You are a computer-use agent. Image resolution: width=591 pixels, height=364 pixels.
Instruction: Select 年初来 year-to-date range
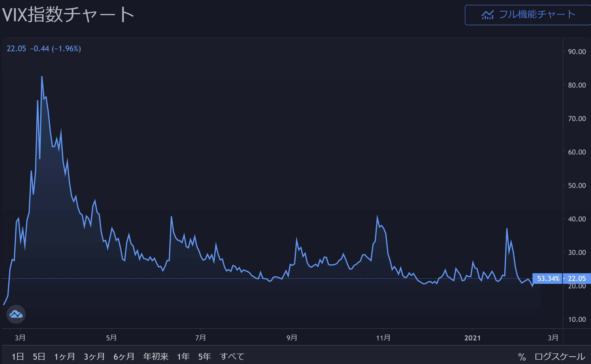pos(156,357)
